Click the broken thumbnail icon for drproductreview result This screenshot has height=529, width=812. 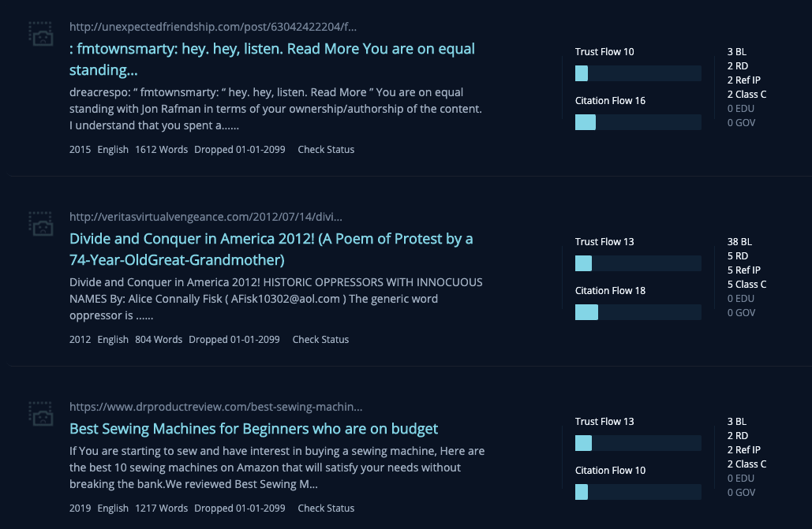(41, 414)
